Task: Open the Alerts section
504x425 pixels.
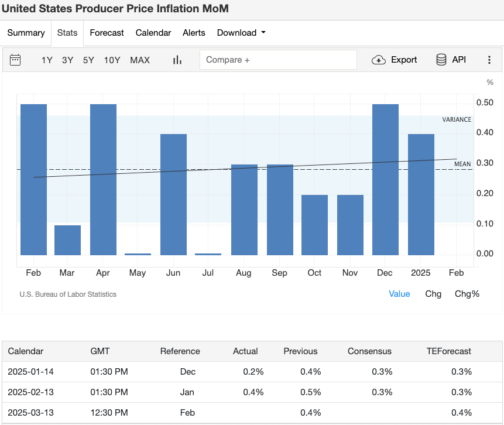Action: tap(194, 33)
